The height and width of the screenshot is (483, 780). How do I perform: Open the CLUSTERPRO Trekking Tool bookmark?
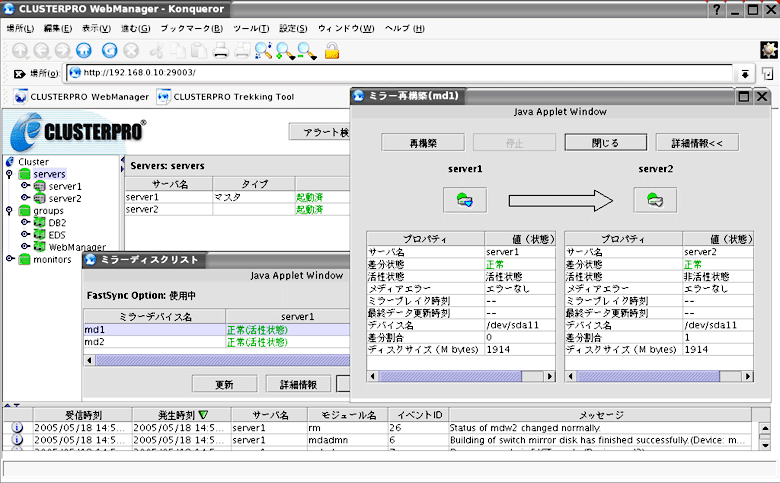tap(225, 97)
